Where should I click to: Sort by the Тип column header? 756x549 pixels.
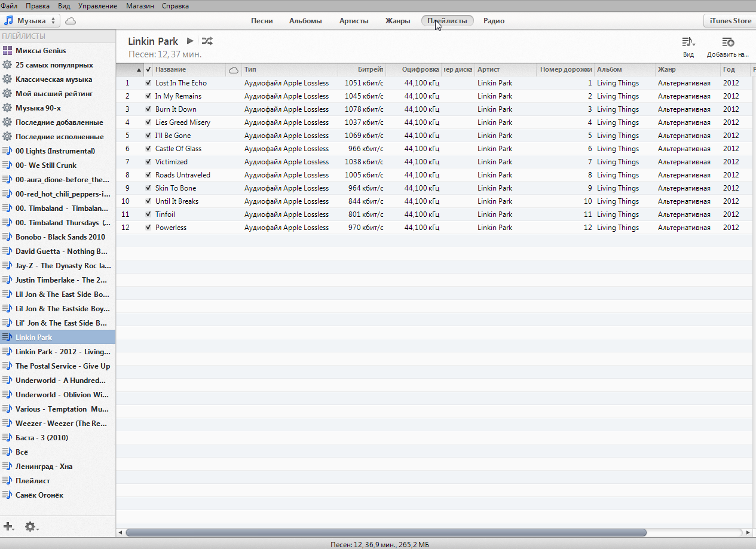click(290, 70)
